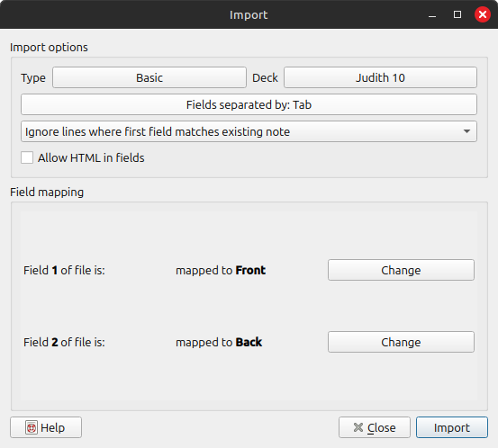The image size is (498, 448).
Task: Open Help from the bottom-left button
Action: [46, 427]
